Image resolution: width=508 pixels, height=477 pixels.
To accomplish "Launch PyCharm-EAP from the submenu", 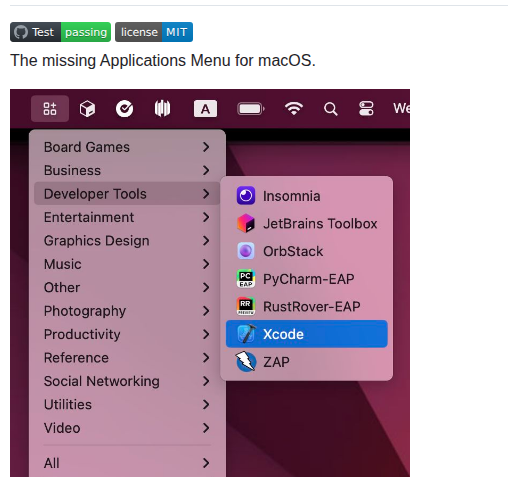I will (307, 279).
